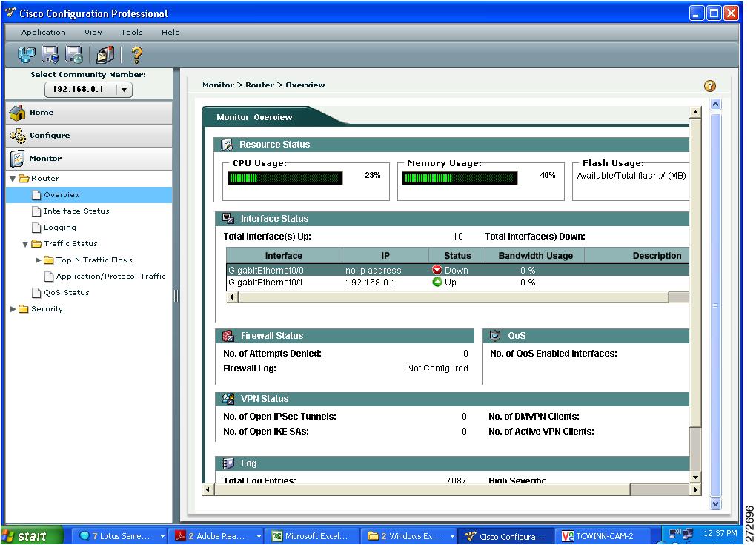Click the Logging page icon in tree
756x545 pixels.
[36, 228]
